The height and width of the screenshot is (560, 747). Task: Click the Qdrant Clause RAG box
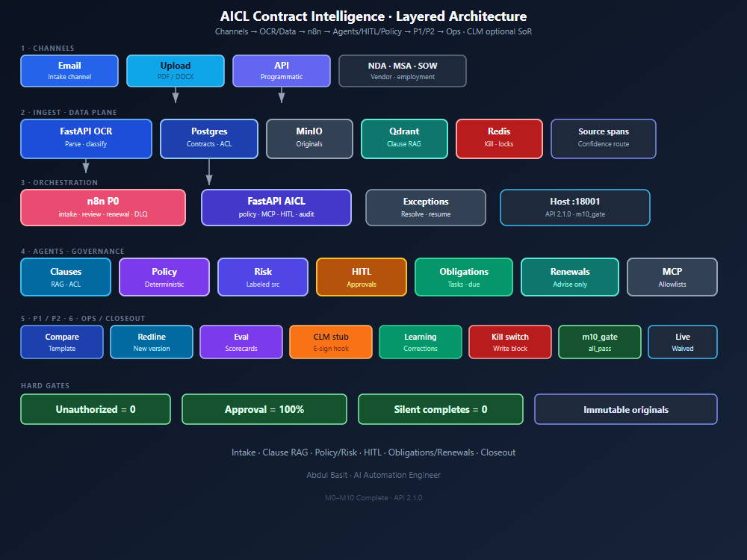point(404,139)
